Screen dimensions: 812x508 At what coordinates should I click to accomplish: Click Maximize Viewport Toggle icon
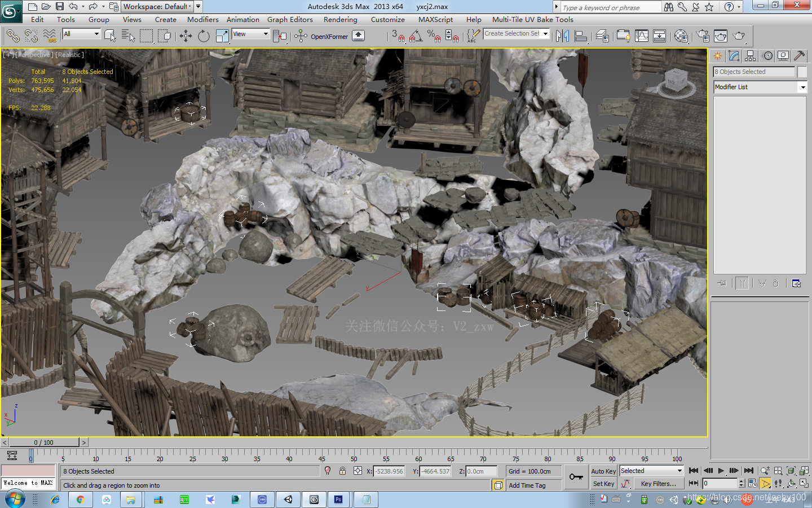pos(804,484)
